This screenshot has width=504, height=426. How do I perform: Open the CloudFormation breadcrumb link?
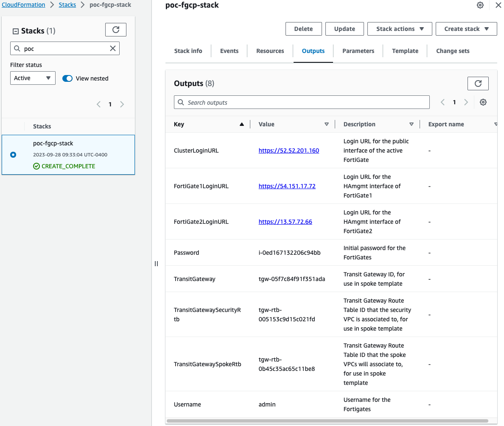pyautogui.click(x=23, y=5)
